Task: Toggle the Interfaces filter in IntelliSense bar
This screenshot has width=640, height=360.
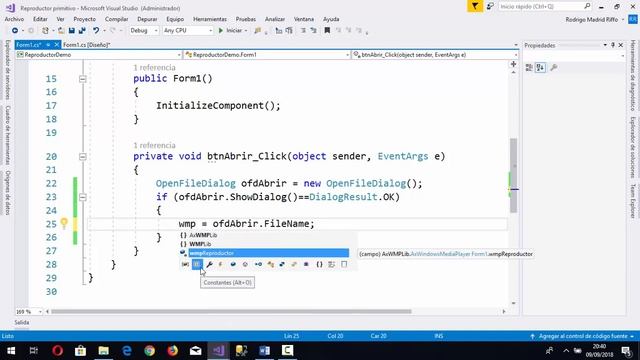Action: (x=258, y=264)
